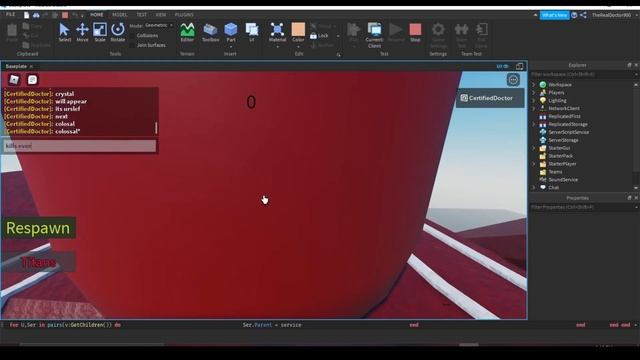
Task: Click the greyed Resume play button
Action: pyautogui.click(x=396, y=33)
